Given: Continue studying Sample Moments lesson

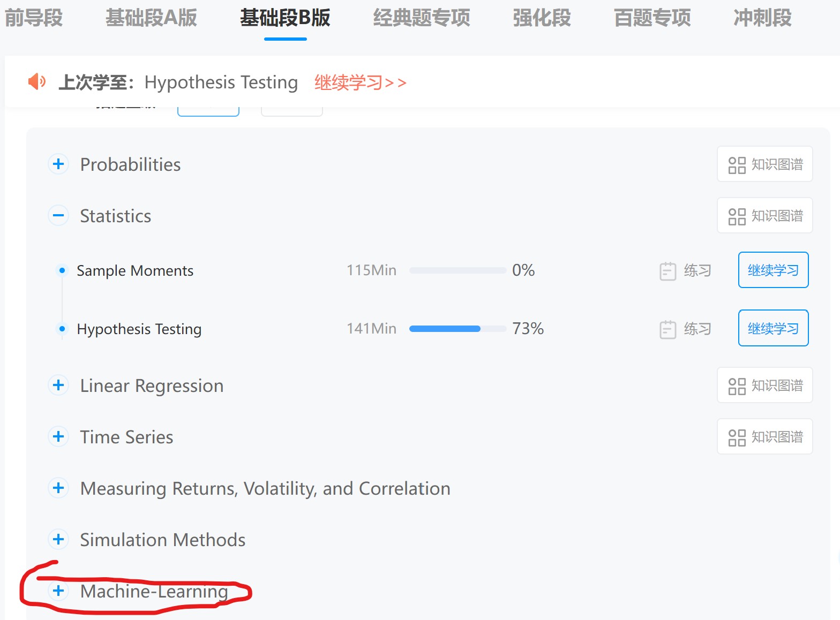Looking at the screenshot, I should [x=773, y=270].
